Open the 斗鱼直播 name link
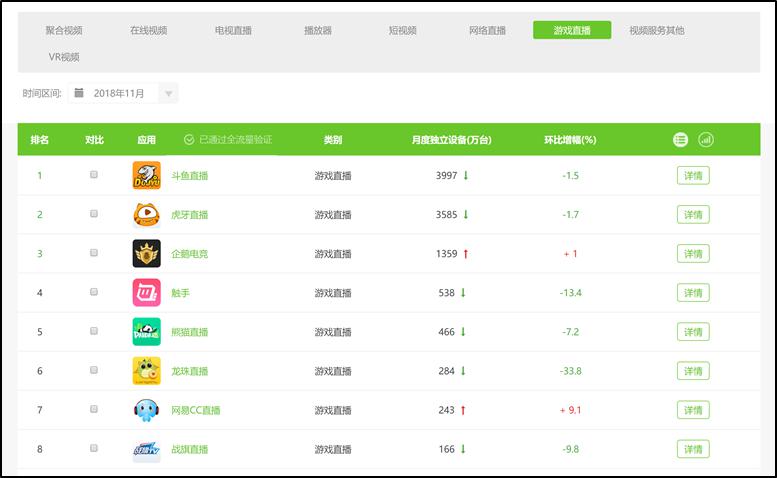This screenshot has width=777, height=478. [190, 176]
